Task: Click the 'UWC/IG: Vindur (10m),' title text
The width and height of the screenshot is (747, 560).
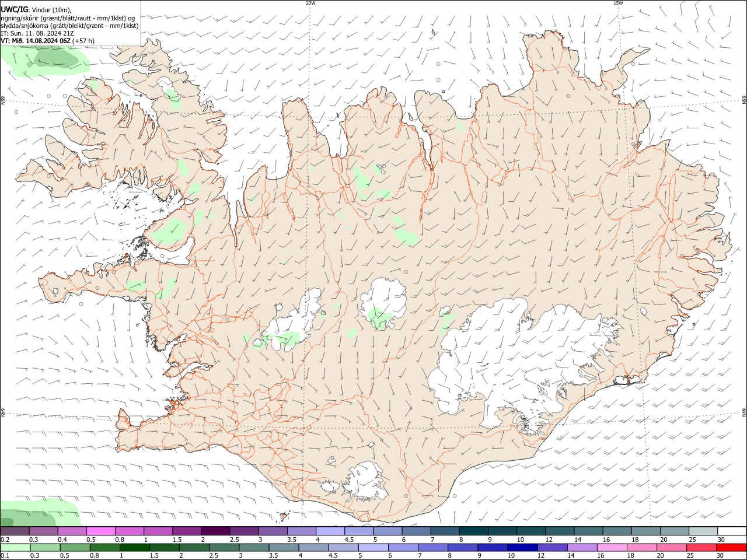Action: coord(36,10)
